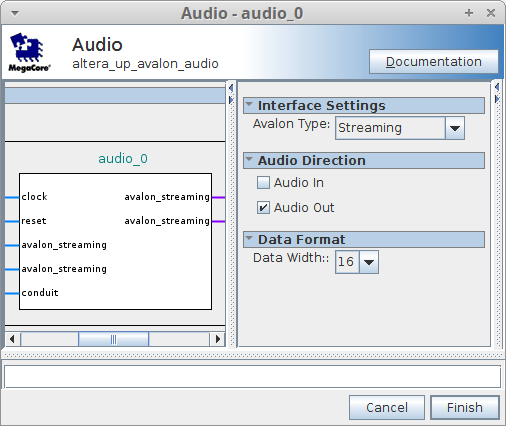Collapse the Audio Direction section

click(249, 160)
